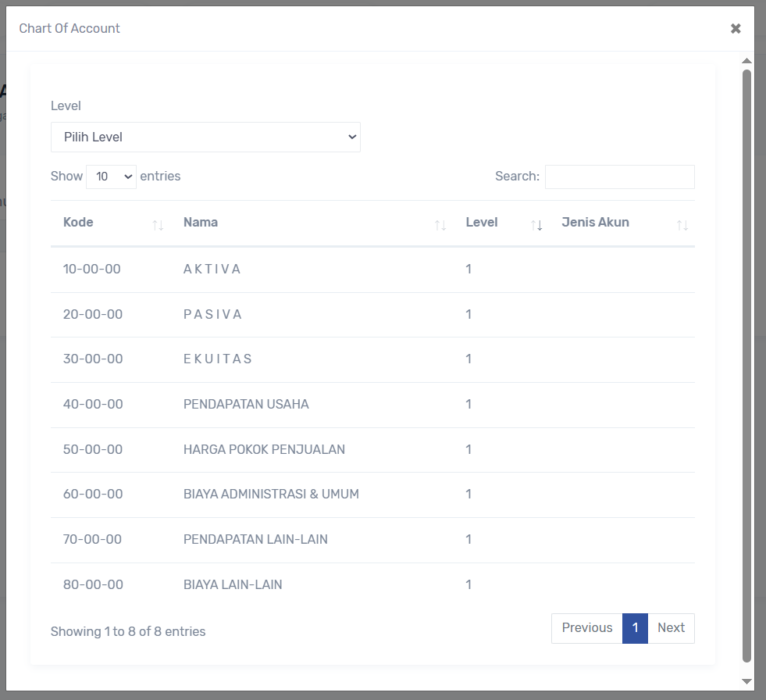Click the scrollbar down arrow
This screenshot has height=700, width=766.
(746, 681)
